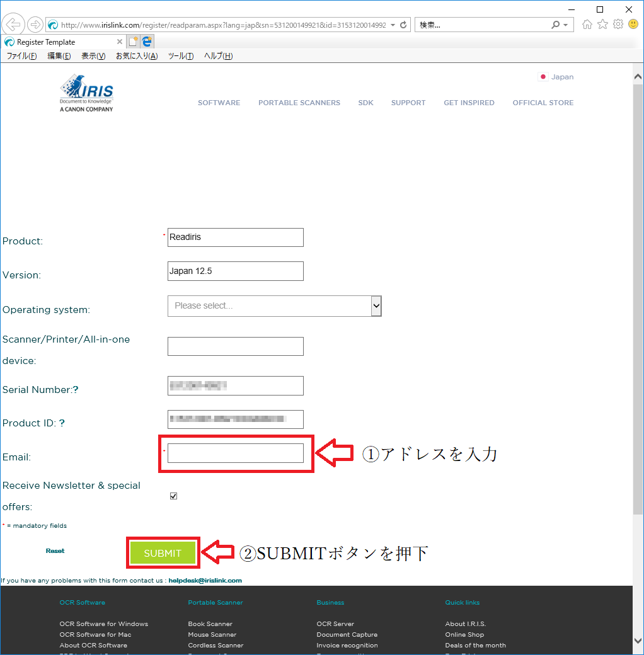The height and width of the screenshot is (655, 644).
Task: Close the Register Template tab
Action: 120,42
